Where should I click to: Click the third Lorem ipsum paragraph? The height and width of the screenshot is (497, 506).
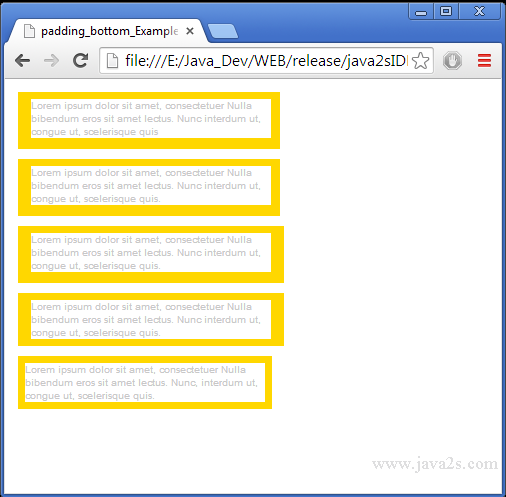pyautogui.click(x=151, y=254)
